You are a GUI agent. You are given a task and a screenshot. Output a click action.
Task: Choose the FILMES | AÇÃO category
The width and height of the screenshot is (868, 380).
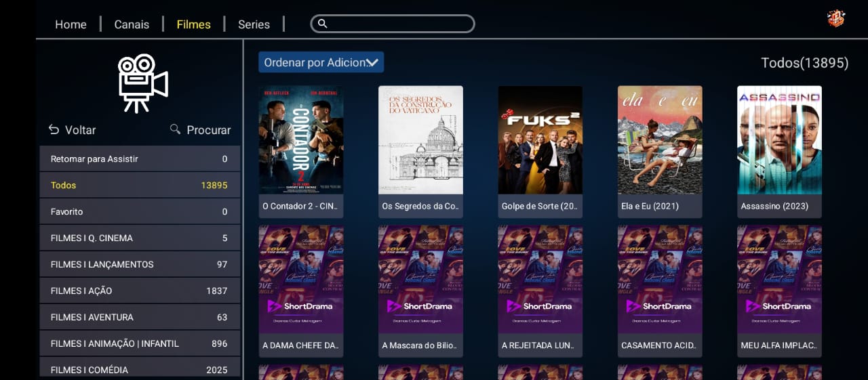[x=139, y=291]
